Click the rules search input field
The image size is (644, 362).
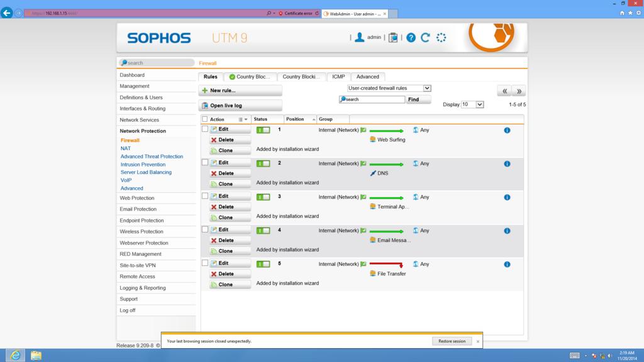(x=372, y=99)
